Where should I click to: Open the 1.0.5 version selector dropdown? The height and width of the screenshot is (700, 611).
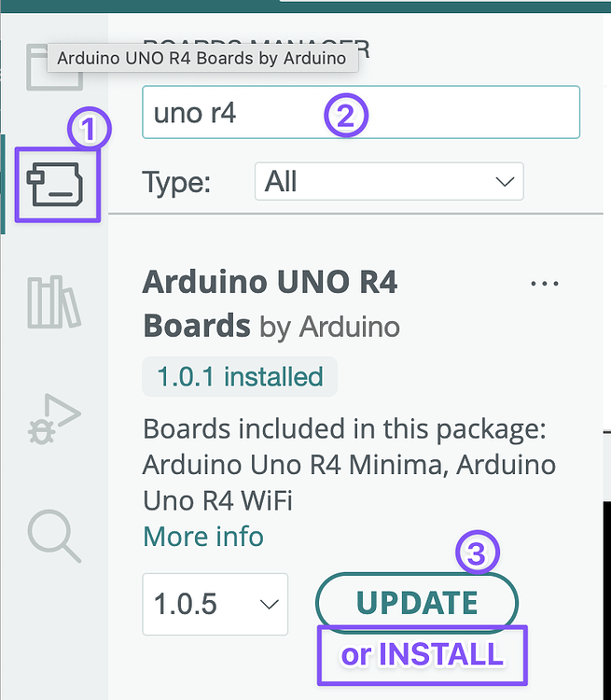coord(215,604)
